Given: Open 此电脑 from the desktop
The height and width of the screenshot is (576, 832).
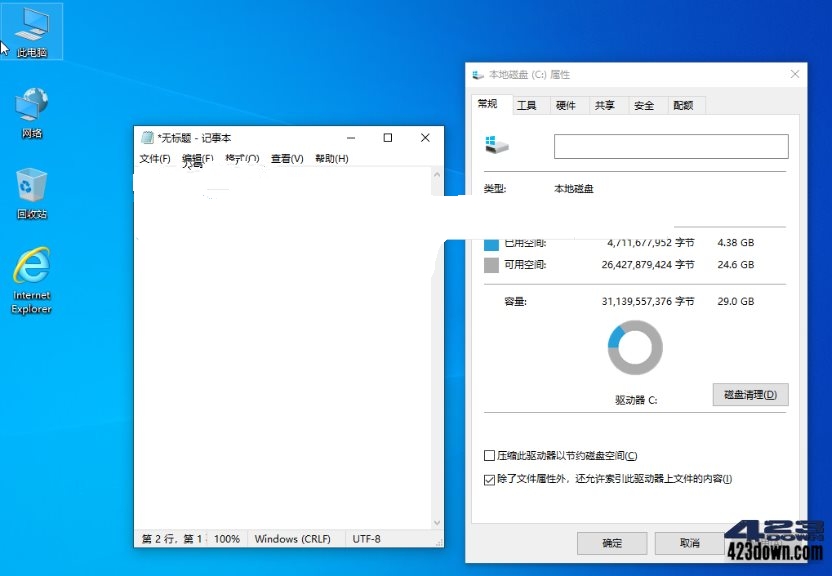Looking at the screenshot, I should pos(33,30).
